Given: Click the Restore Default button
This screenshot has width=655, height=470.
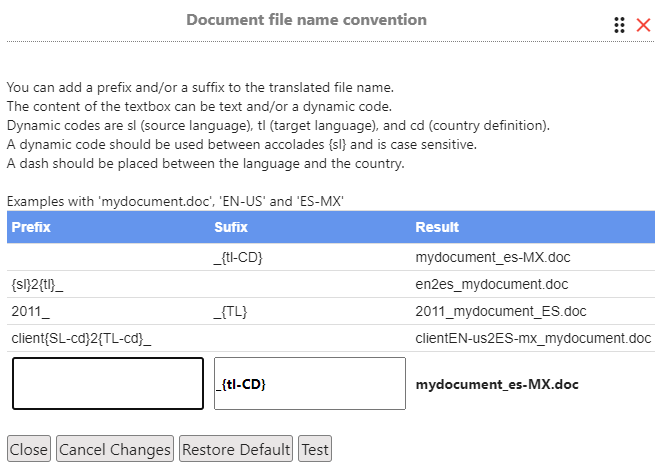Looking at the screenshot, I should (236, 449).
